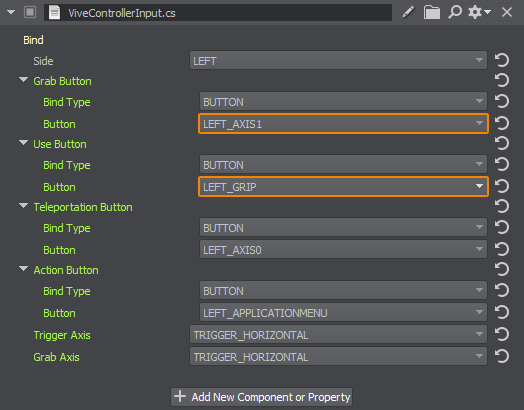Collapse the Grab Button group
This screenshot has height=410, width=524.
click(23, 80)
